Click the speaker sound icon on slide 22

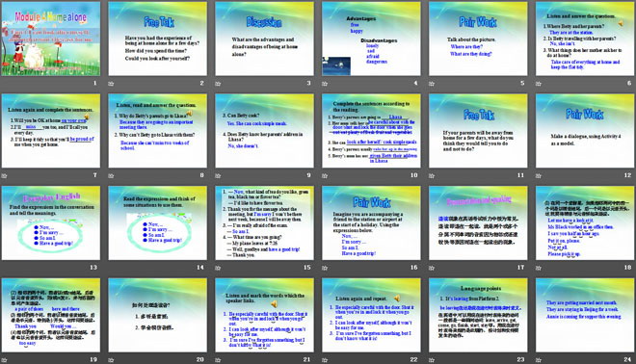(397, 298)
